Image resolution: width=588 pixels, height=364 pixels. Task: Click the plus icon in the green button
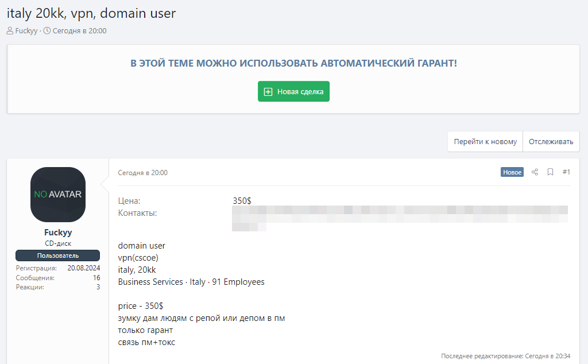point(268,92)
